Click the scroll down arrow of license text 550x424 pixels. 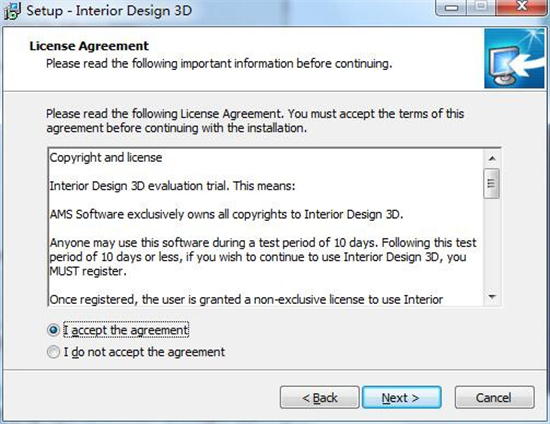pos(492,297)
